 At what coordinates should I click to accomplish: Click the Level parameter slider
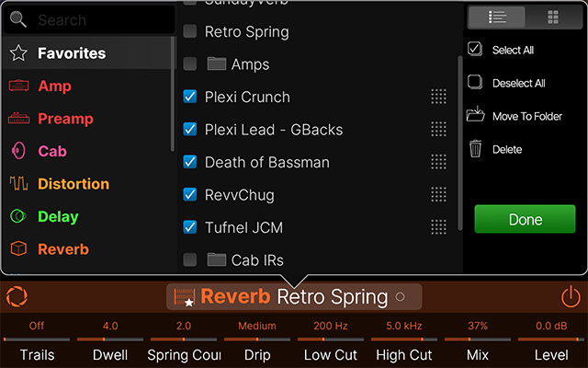pyautogui.click(x=551, y=339)
